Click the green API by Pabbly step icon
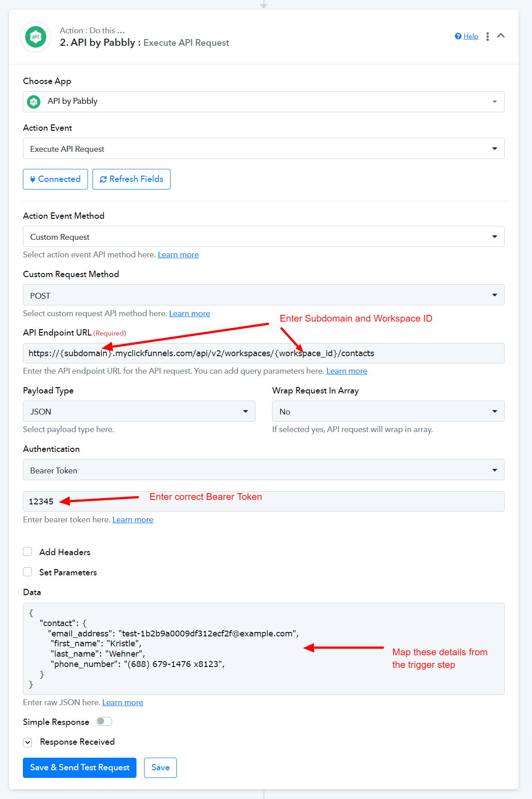 pos(36,37)
